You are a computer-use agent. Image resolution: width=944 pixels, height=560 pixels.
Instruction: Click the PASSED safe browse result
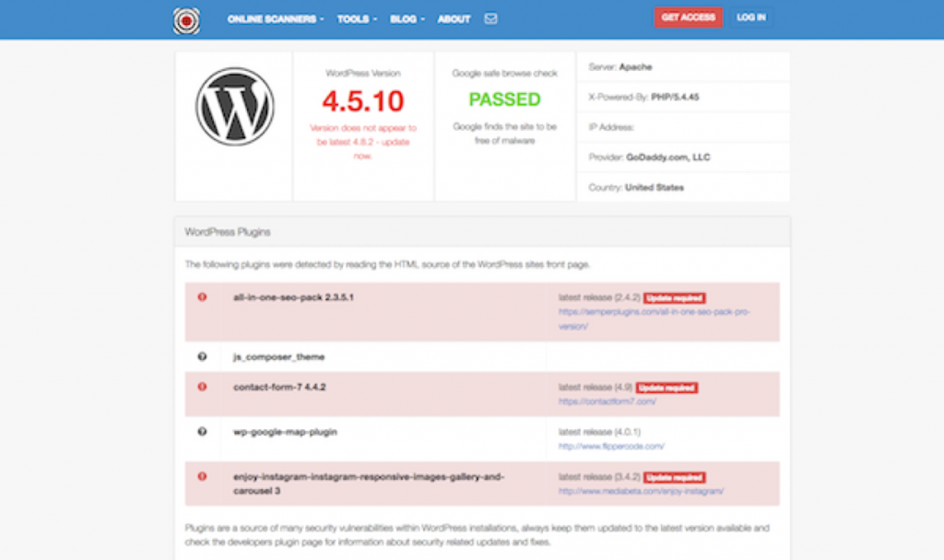point(504,99)
